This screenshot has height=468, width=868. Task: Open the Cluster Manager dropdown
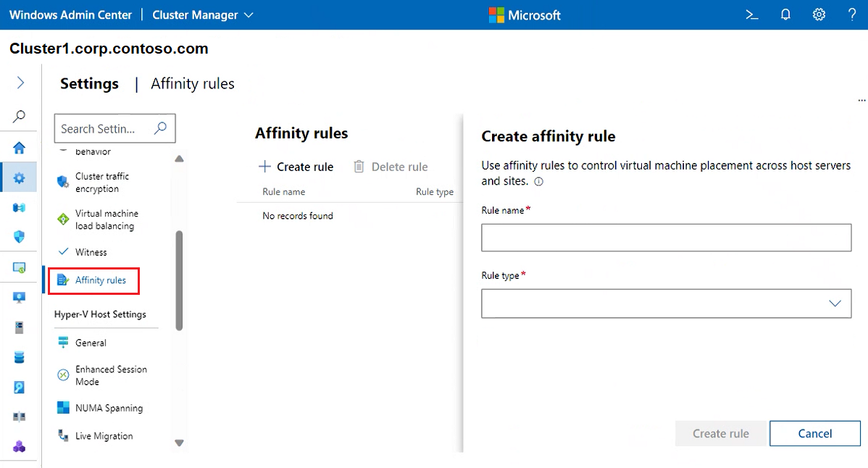[x=203, y=14]
